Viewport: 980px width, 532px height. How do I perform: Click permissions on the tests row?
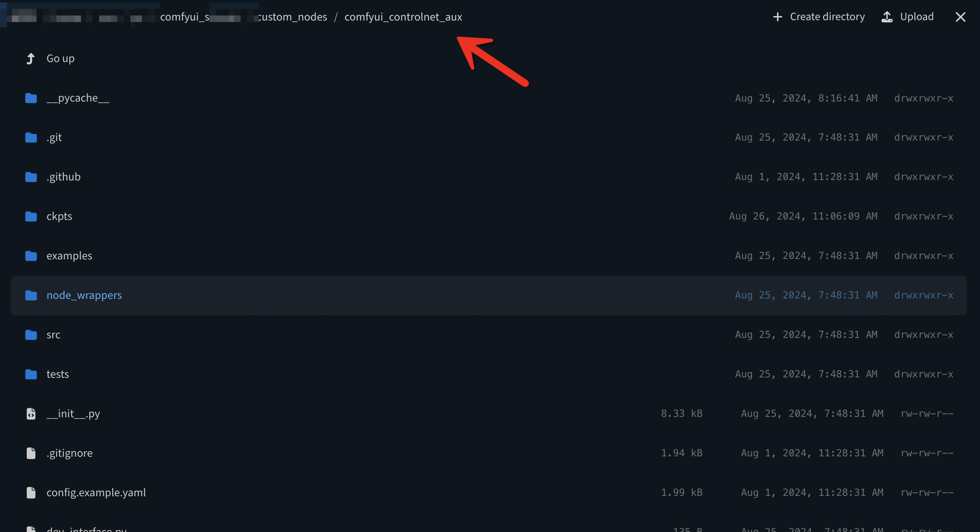click(924, 374)
